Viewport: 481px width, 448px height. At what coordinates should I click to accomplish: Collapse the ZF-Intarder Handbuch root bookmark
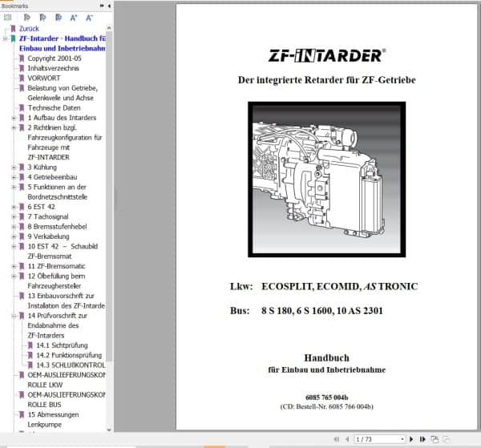(x=5, y=38)
